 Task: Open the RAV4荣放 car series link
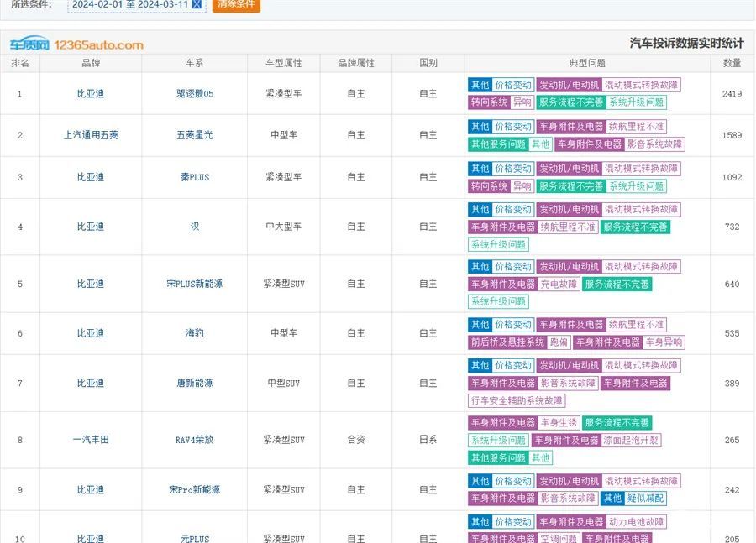(195, 440)
